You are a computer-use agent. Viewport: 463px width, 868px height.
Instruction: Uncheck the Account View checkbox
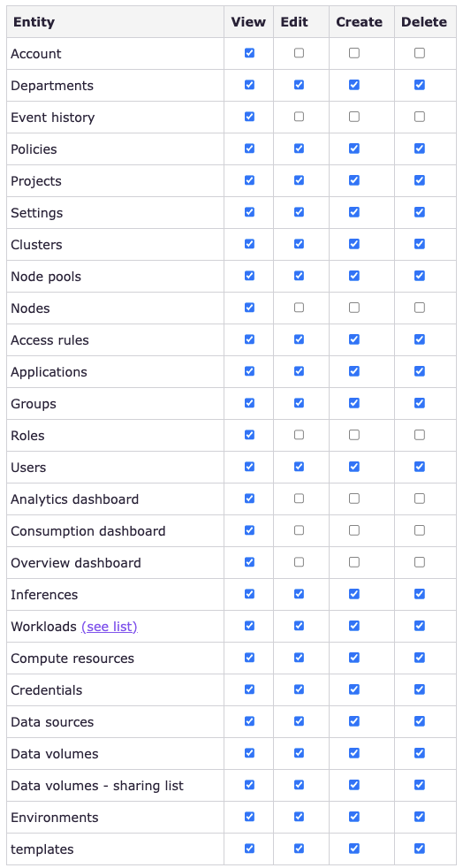[x=249, y=53]
